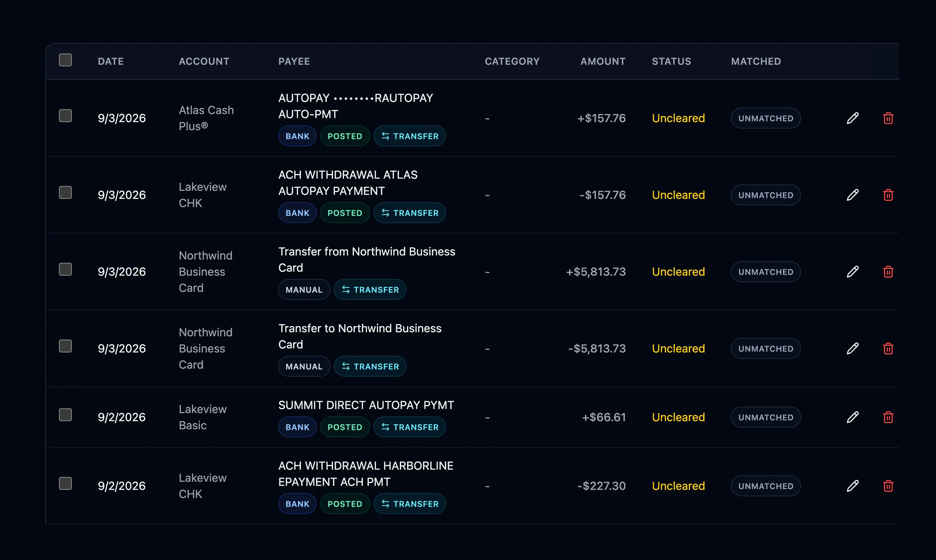Edit the +$5,813.73 Northwind transfer row
This screenshot has height=560, width=936.
[853, 272]
